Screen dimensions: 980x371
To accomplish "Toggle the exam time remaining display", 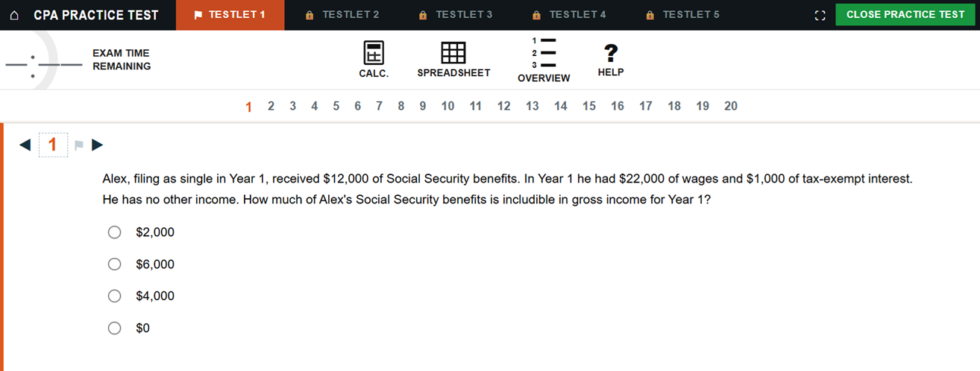I will [78, 60].
